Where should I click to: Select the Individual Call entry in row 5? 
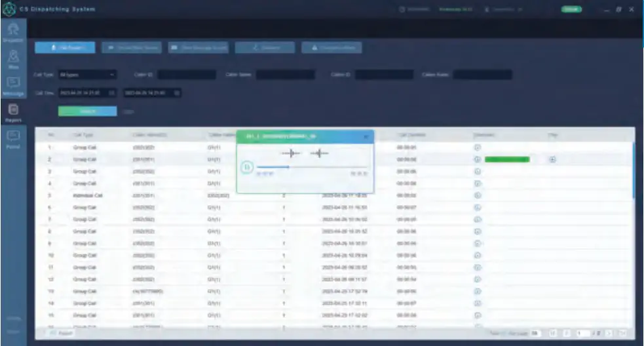(88, 195)
